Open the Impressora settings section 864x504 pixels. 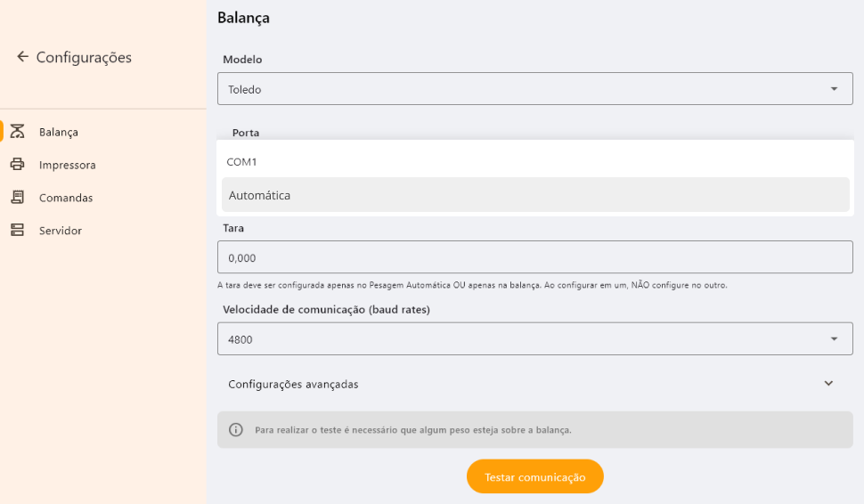pyautogui.click(x=67, y=165)
